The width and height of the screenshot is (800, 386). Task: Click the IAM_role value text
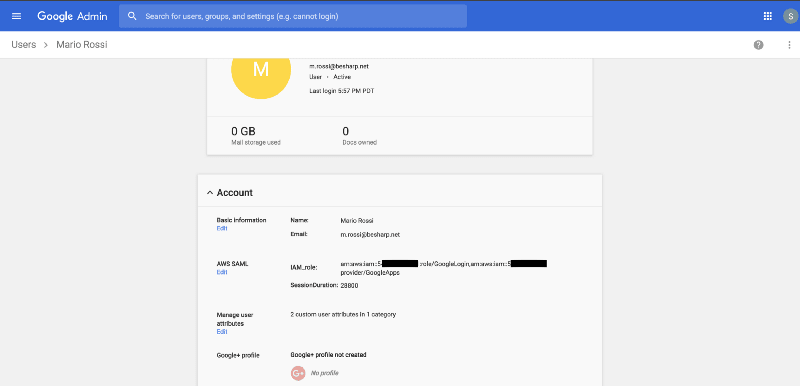pyautogui.click(x=443, y=268)
